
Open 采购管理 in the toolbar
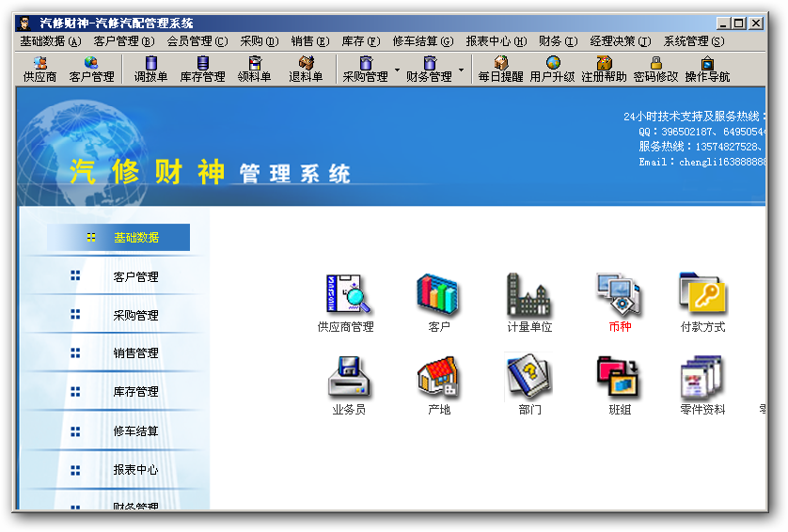point(366,69)
